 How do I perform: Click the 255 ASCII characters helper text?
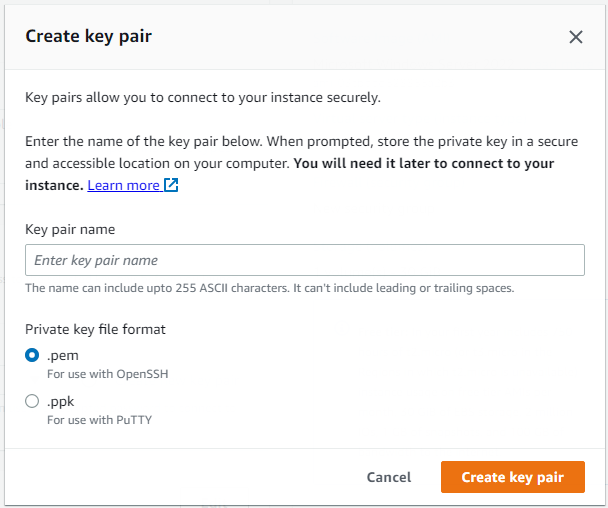269,288
